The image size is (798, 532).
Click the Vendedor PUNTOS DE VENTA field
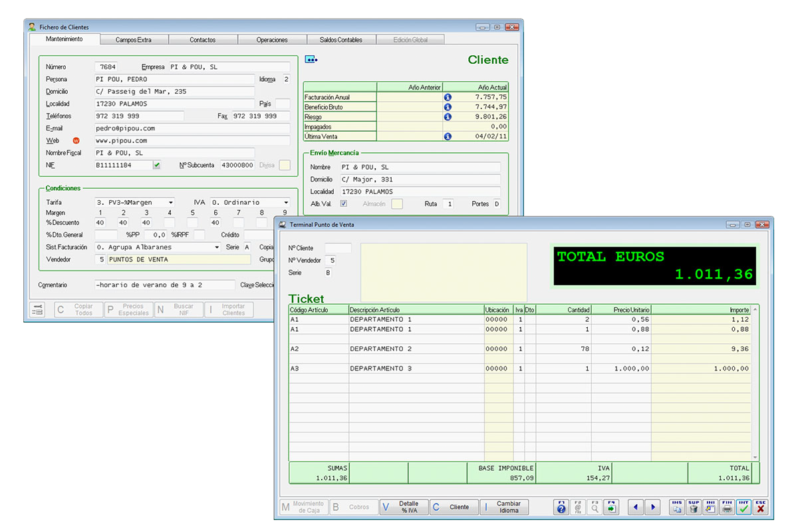180,259
